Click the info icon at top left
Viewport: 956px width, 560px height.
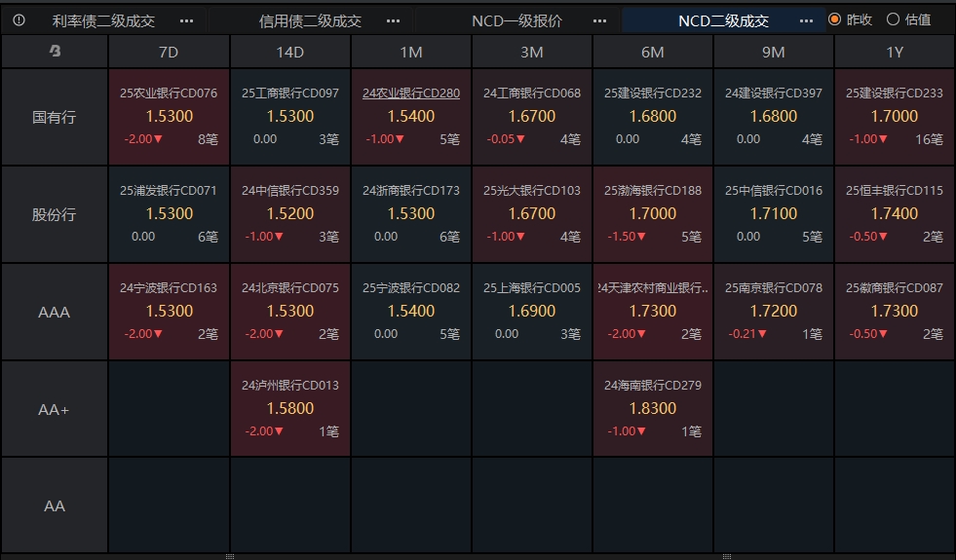tap(19, 20)
